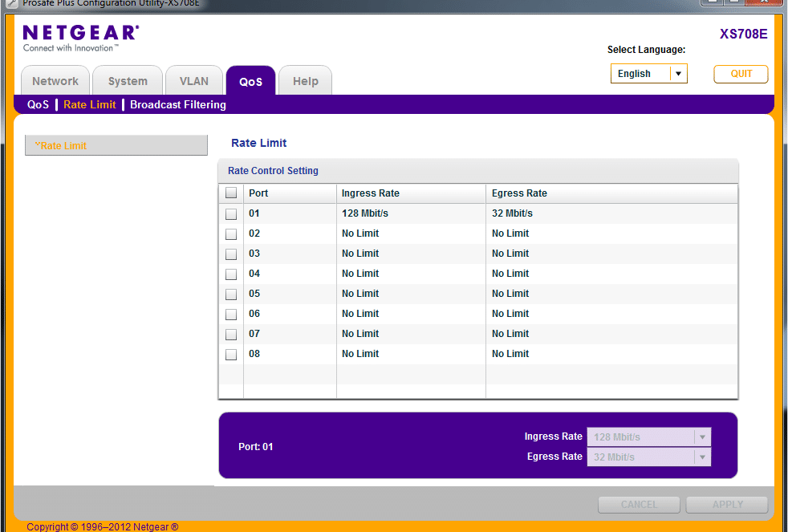
Task: Check the box for port 07
Action: 231,335
